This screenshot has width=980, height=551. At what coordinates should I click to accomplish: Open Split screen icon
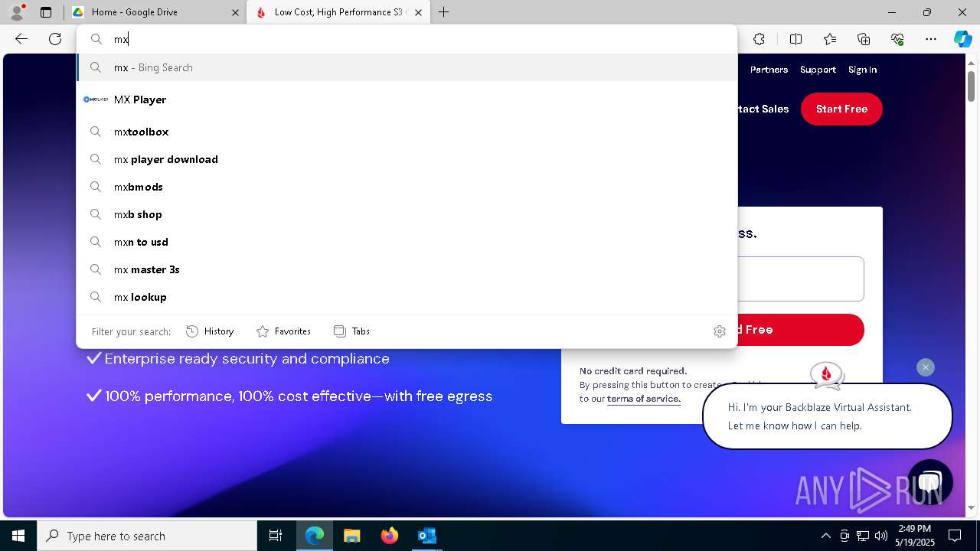pos(795,39)
